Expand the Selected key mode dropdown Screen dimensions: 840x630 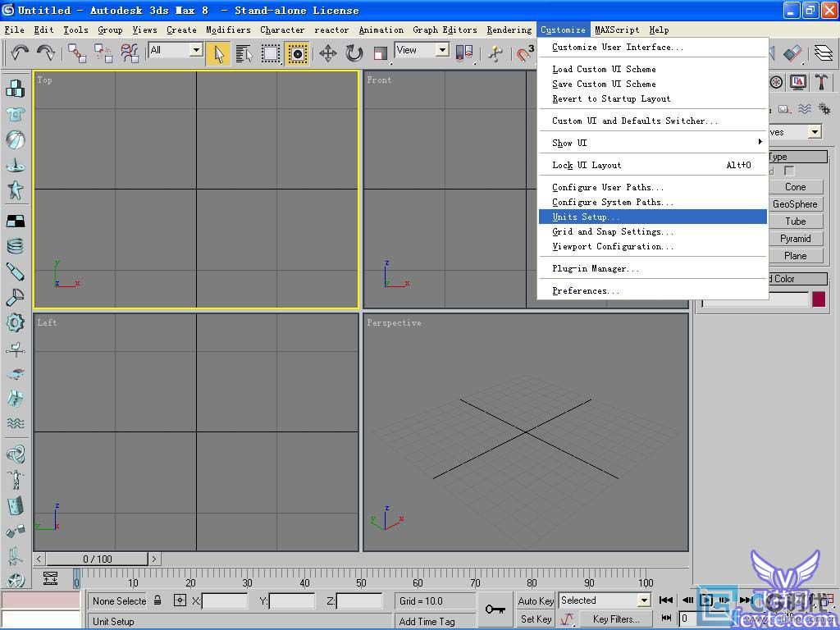[645, 600]
